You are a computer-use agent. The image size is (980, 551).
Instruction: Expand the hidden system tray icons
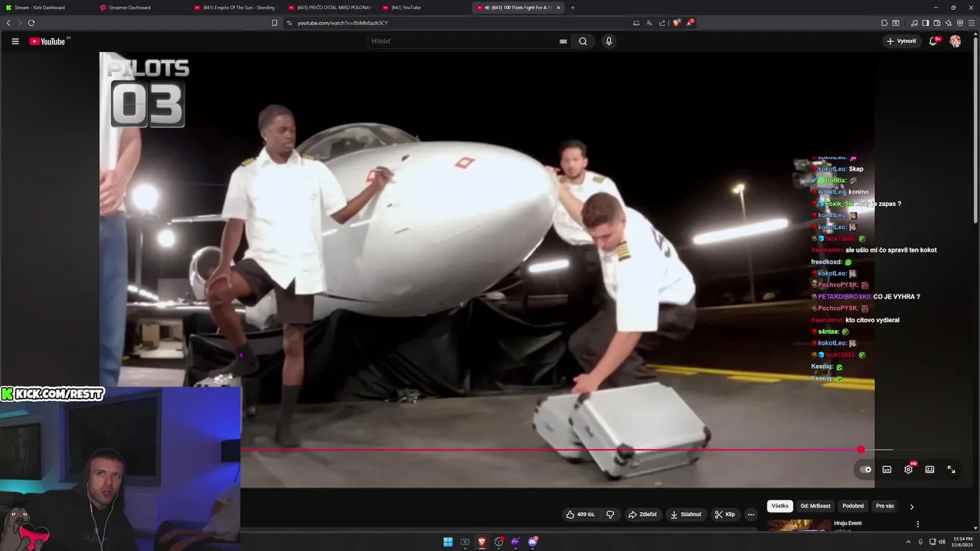point(910,542)
